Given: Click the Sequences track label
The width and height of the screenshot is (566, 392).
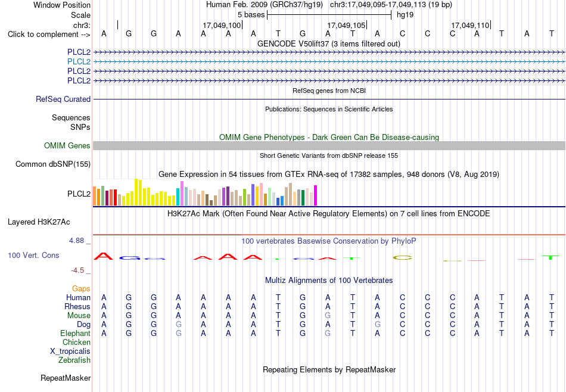Looking at the screenshot, I should 71,118.
